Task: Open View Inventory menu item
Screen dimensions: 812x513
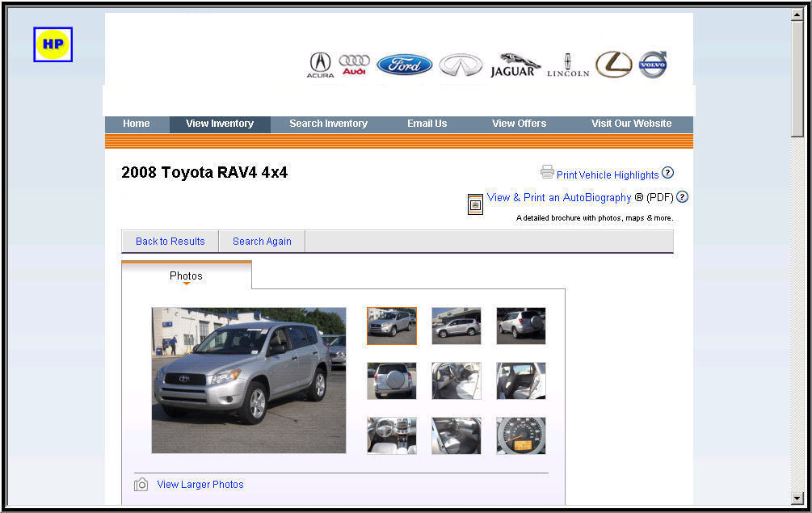Action: 220,124
